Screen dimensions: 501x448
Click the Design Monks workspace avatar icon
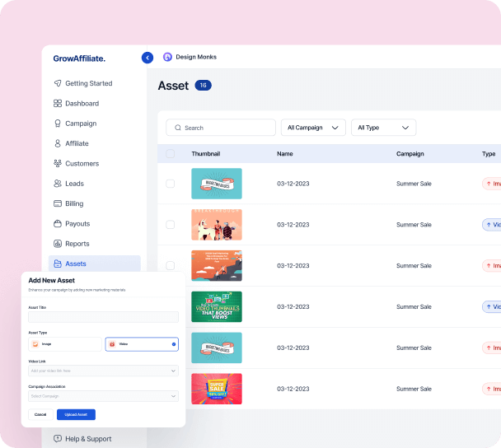click(167, 57)
